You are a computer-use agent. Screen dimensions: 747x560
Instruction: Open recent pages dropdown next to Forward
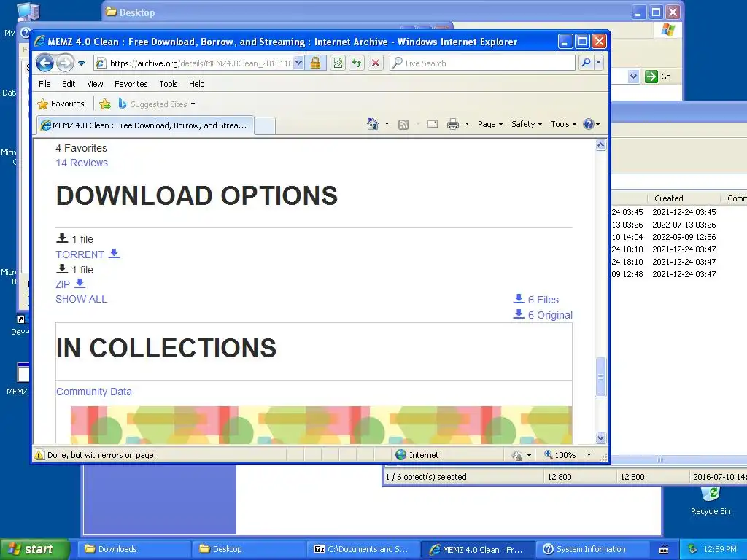pyautogui.click(x=82, y=63)
